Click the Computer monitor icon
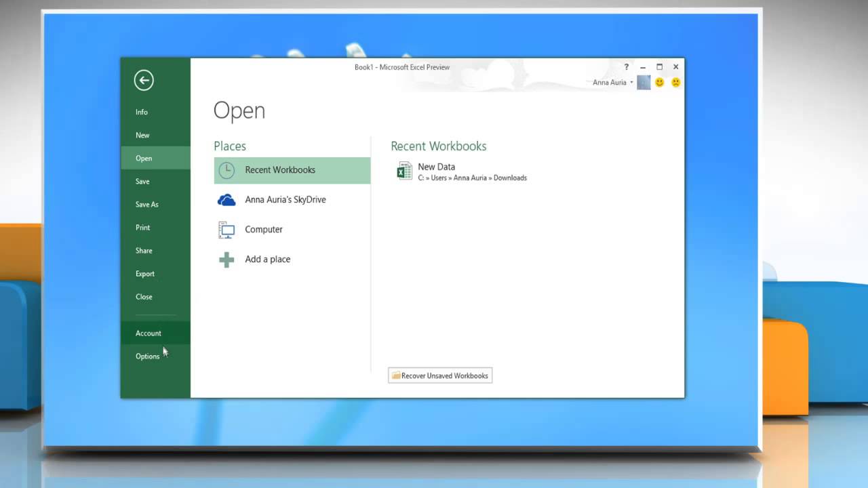This screenshot has height=488, width=868. [x=226, y=230]
